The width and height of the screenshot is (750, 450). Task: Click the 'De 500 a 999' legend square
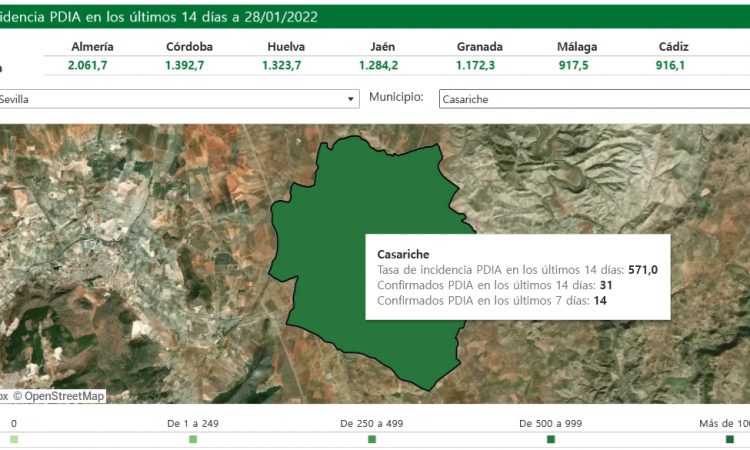[551, 439]
